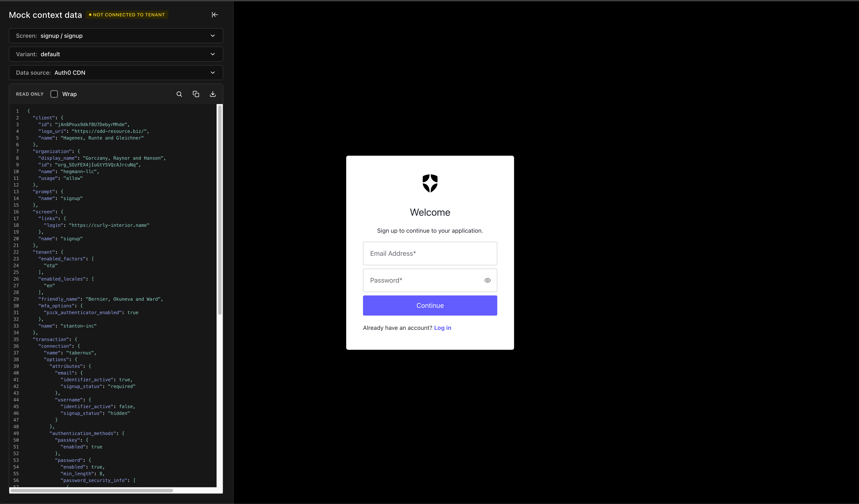The image size is (859, 504).
Task: Click the vertical scrollbar of JSON editor
Action: pyautogui.click(x=220, y=210)
